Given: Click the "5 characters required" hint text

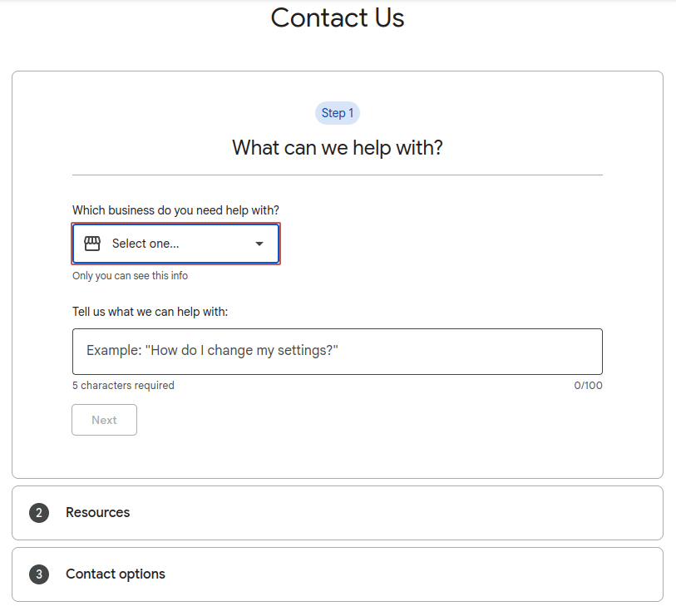Looking at the screenshot, I should tap(123, 385).
